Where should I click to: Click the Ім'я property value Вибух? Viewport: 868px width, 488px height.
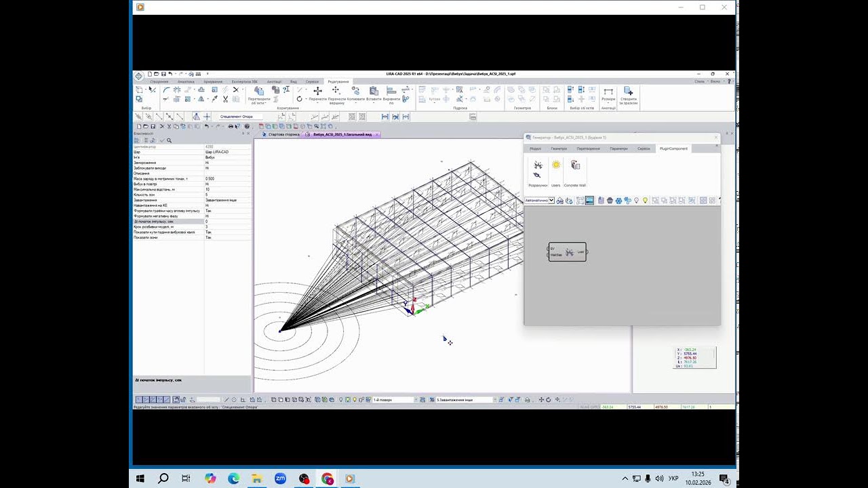tap(227, 157)
